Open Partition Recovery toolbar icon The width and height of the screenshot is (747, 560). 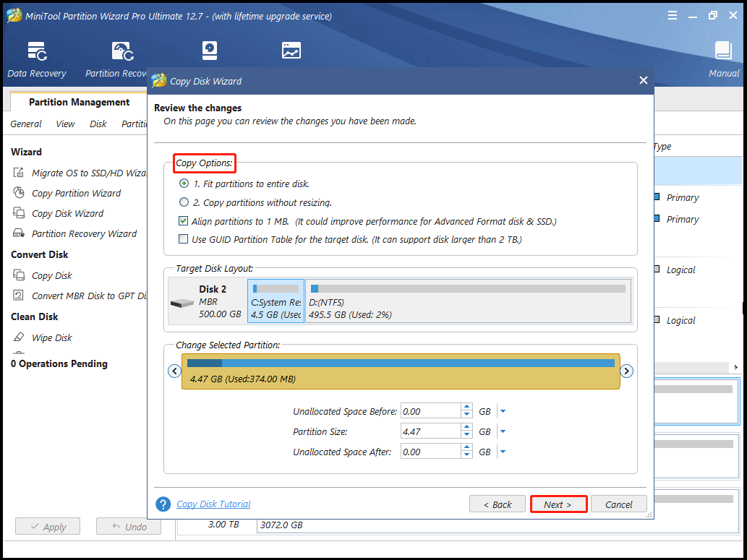click(x=122, y=51)
